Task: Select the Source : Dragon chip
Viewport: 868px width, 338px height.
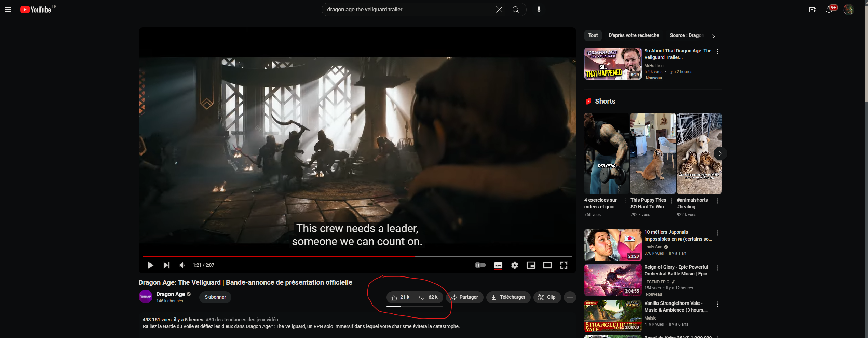Action: (x=686, y=35)
